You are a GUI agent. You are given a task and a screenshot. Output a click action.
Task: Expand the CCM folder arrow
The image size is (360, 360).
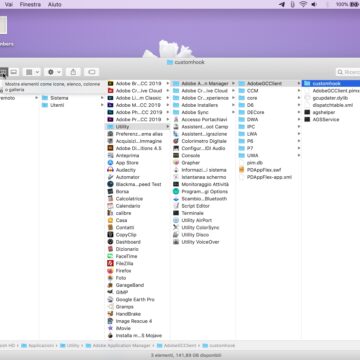pos(299,91)
